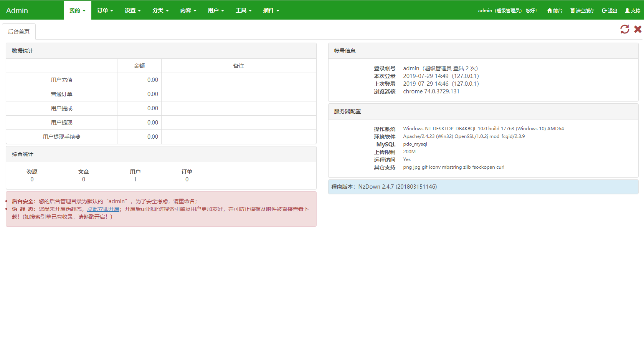Click the NzDown program version bar
644x360 pixels.
[x=483, y=187]
